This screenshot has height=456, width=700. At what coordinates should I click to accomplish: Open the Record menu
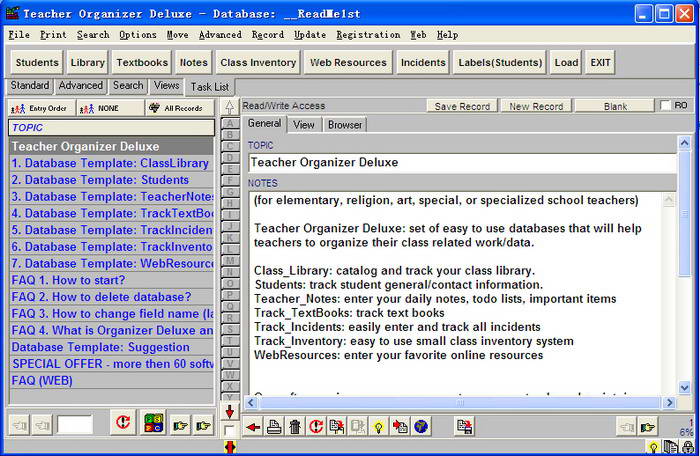point(267,35)
